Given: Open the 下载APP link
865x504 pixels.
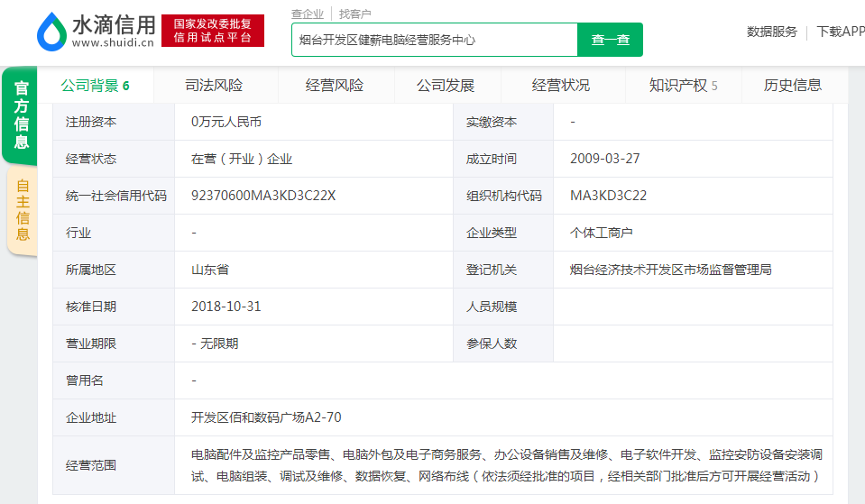Looking at the screenshot, I should coord(840,32).
